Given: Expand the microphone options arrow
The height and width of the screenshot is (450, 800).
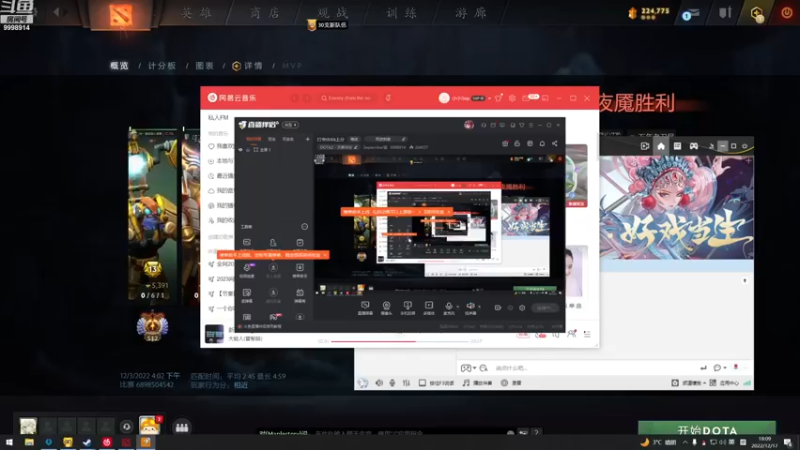Looking at the screenshot, I should pos(457,307).
